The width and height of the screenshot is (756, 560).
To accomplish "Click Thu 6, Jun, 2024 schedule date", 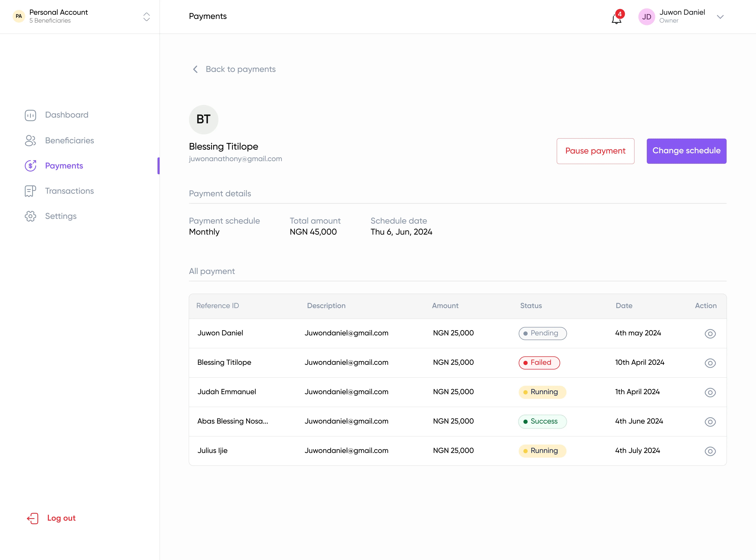I will [x=401, y=232].
